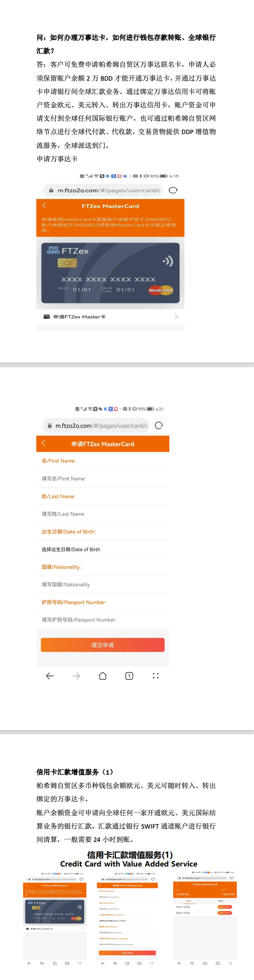Tap the contactless symbol on the FTZex card
254x980 pixels.
[x=168, y=261]
